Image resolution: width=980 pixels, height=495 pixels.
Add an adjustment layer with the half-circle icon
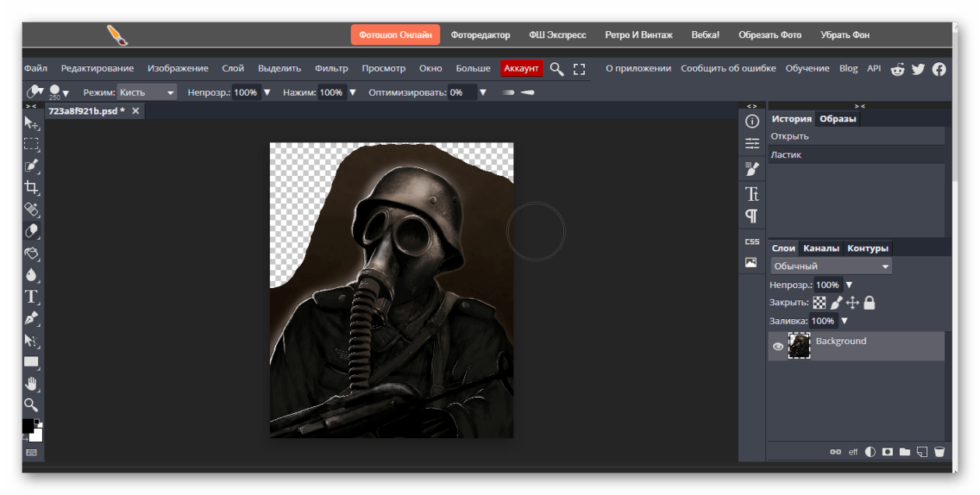pos(870,451)
